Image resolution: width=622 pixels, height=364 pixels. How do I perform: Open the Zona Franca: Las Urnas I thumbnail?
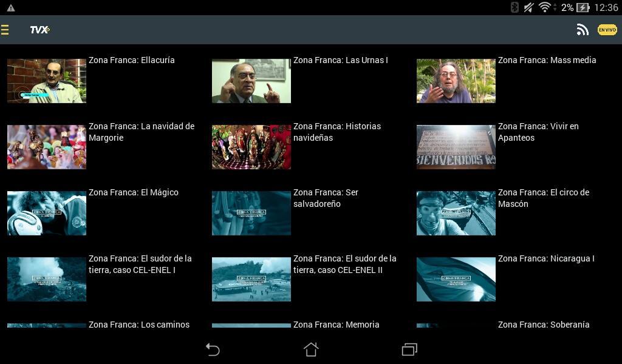pyautogui.click(x=251, y=81)
